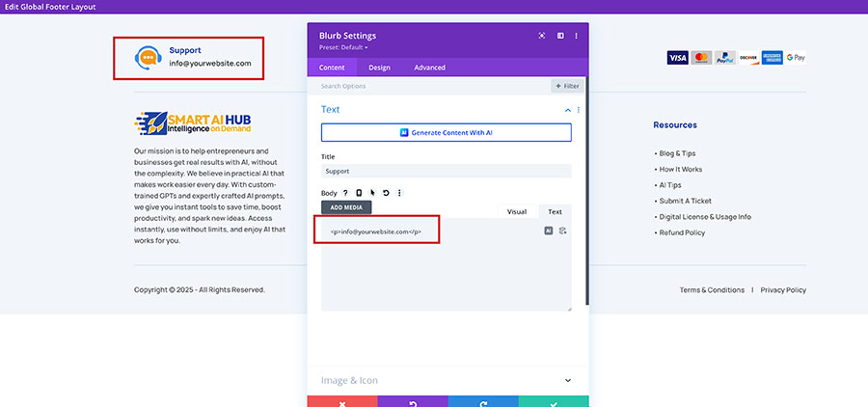868x407 pixels.
Task: Click the Body reset arrow icon
Action: pyautogui.click(x=386, y=193)
